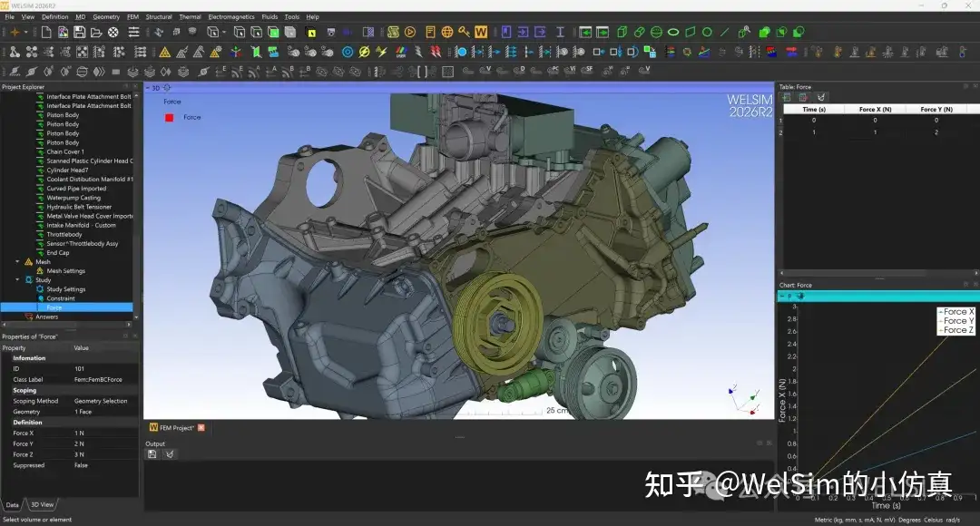The height and width of the screenshot is (526, 980).
Task: Click the key license icon
Action: coord(464,32)
